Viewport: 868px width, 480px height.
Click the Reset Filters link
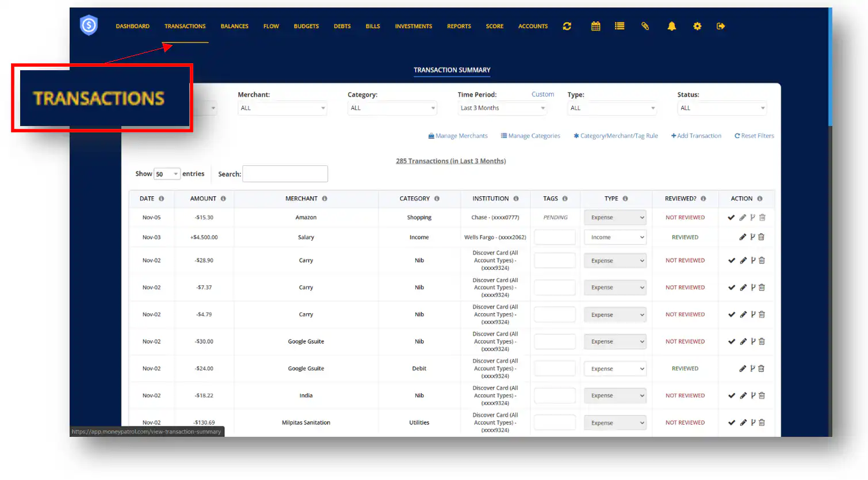click(754, 136)
